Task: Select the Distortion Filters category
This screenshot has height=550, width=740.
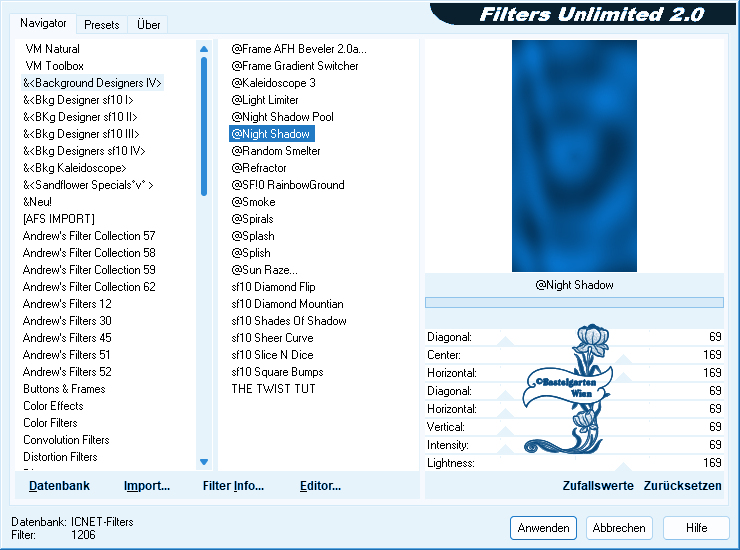Action: (60, 457)
